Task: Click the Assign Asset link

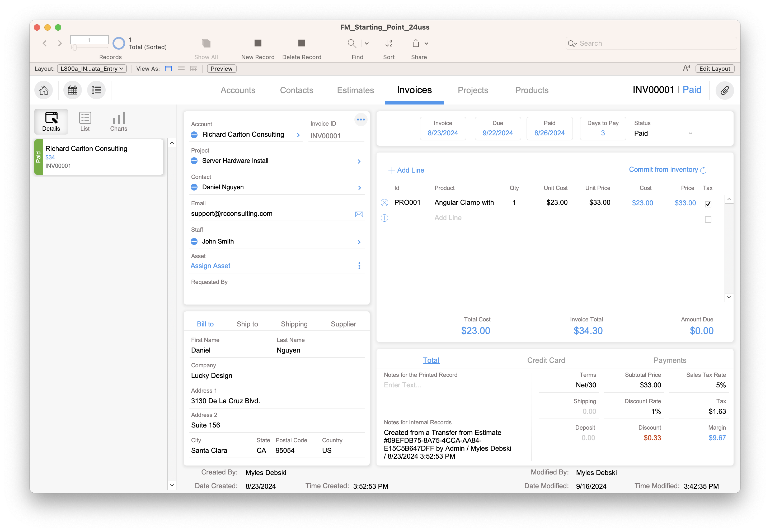Action: pyautogui.click(x=210, y=266)
